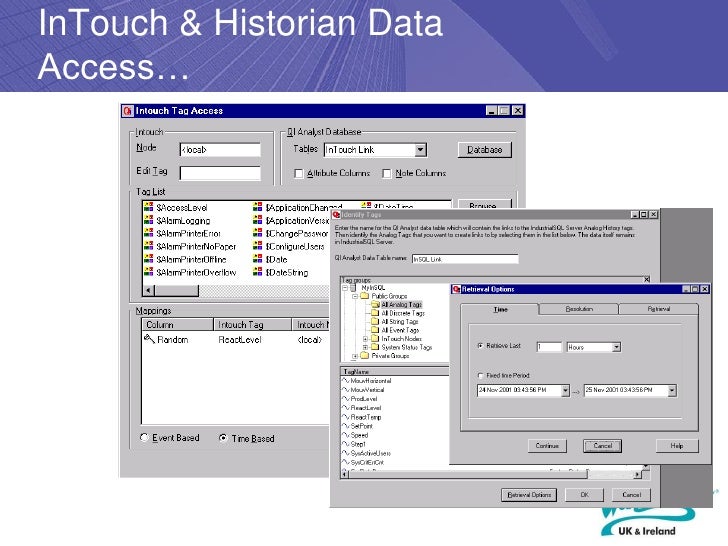Click the $ChangePassword tag icon
Image resolution: width=728 pixels, height=546 pixels.
(258, 233)
